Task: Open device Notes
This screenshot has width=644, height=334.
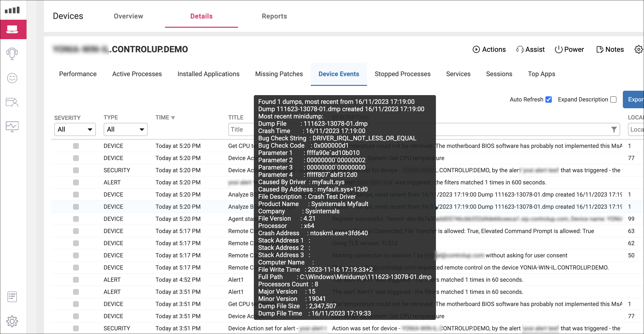Action: [610, 49]
